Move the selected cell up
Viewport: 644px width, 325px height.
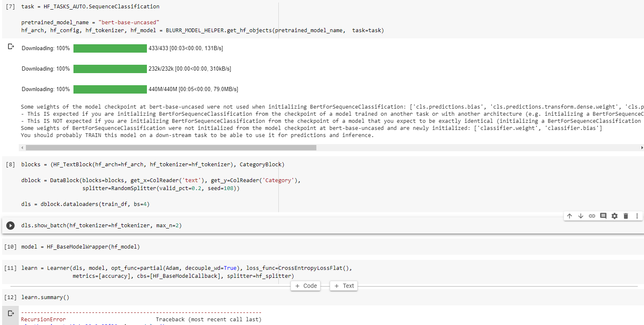click(569, 216)
